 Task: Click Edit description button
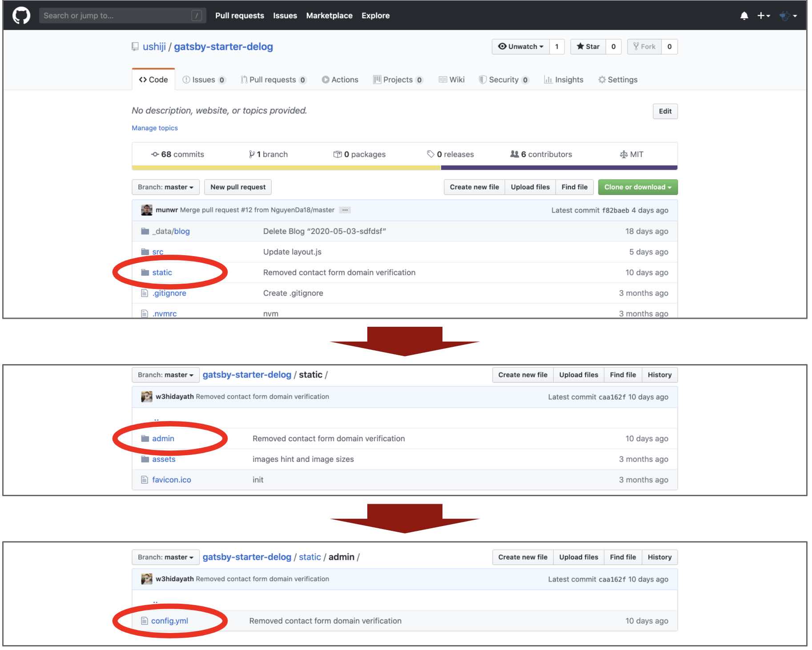click(x=665, y=111)
